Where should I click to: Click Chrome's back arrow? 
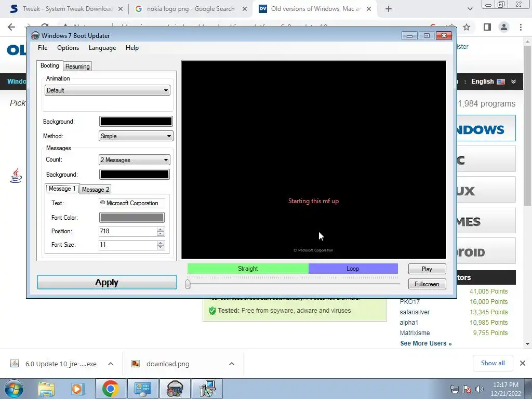click(11, 27)
